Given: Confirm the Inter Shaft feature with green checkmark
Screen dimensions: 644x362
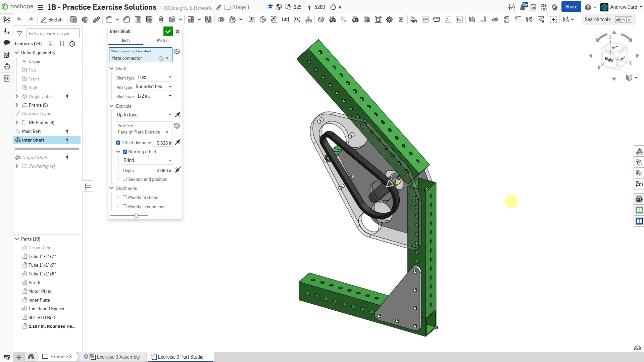Looking at the screenshot, I should click(x=168, y=32).
